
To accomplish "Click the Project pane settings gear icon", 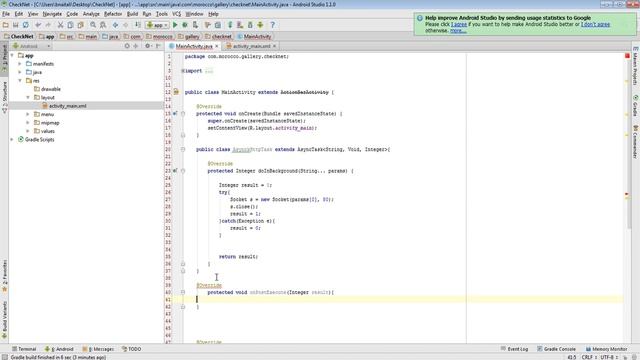I will (147, 46).
